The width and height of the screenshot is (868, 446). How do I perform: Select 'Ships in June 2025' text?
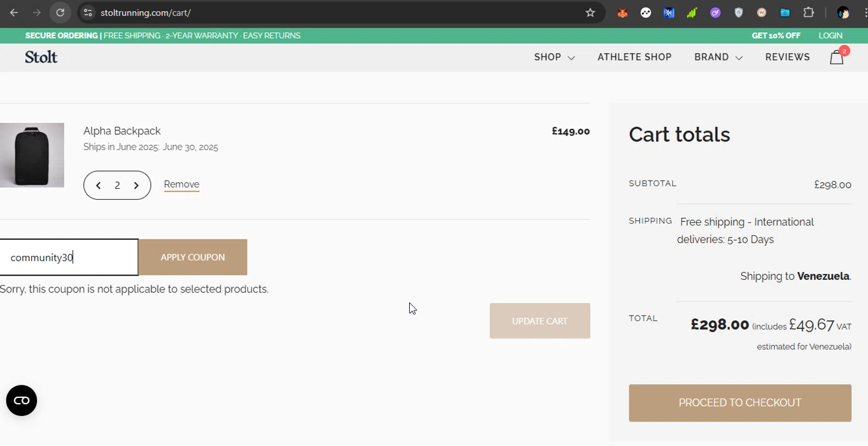pos(121,147)
